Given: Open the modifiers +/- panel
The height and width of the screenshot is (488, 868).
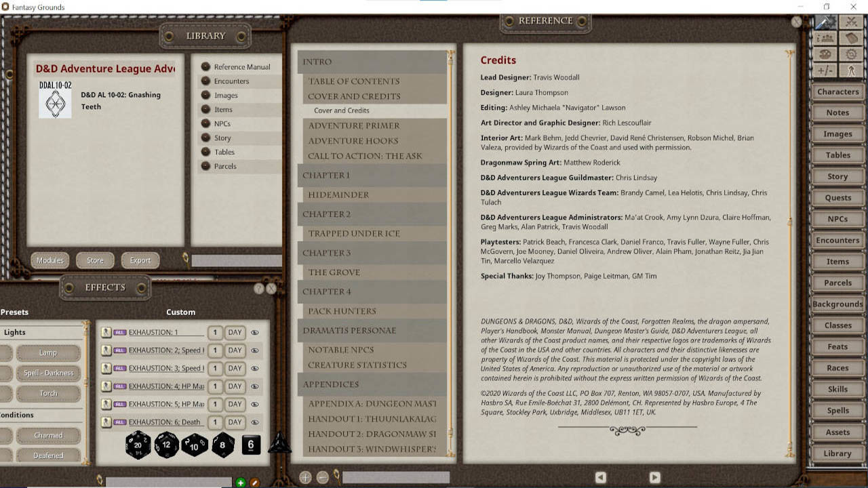Looking at the screenshot, I should 825,69.
